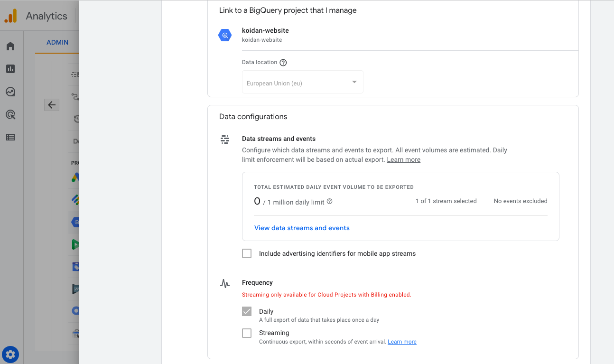614x364 pixels.
Task: Select the Google Ads links icon
Action: pos(75,177)
